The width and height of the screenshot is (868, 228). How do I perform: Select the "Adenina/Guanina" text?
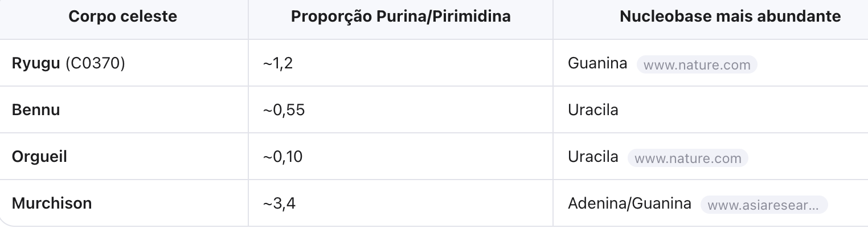[629, 203]
